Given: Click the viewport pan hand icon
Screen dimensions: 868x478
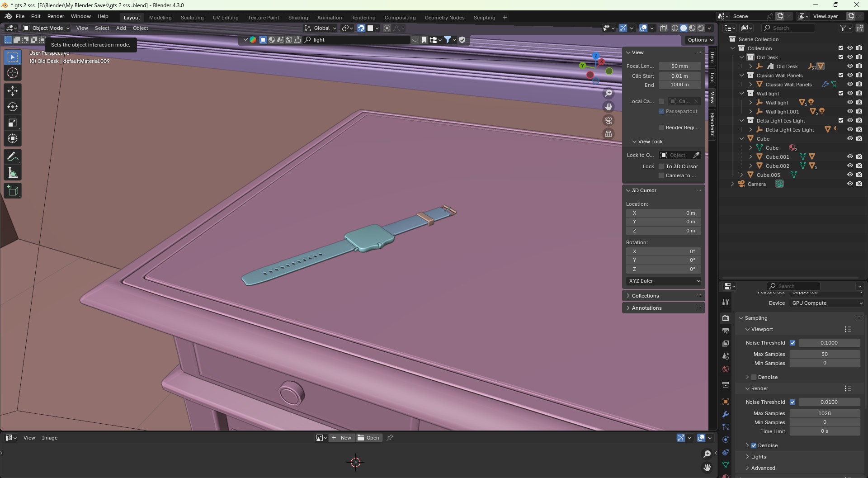Looking at the screenshot, I should 609,107.
